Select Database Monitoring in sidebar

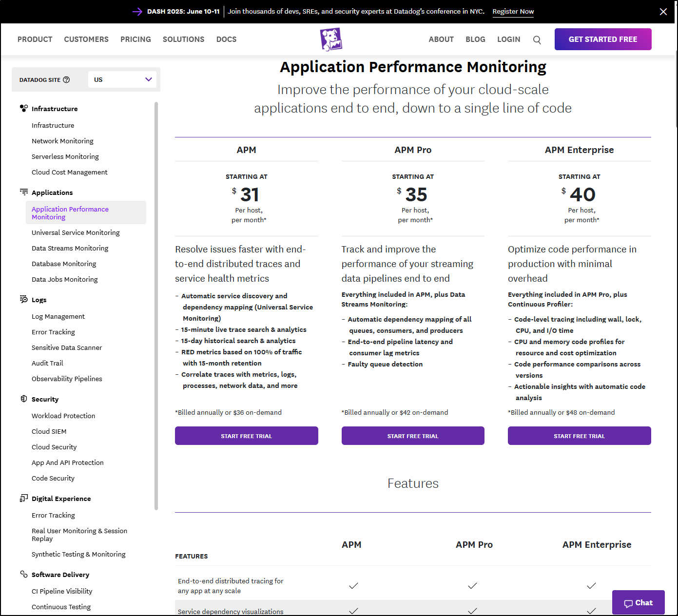pyautogui.click(x=64, y=264)
